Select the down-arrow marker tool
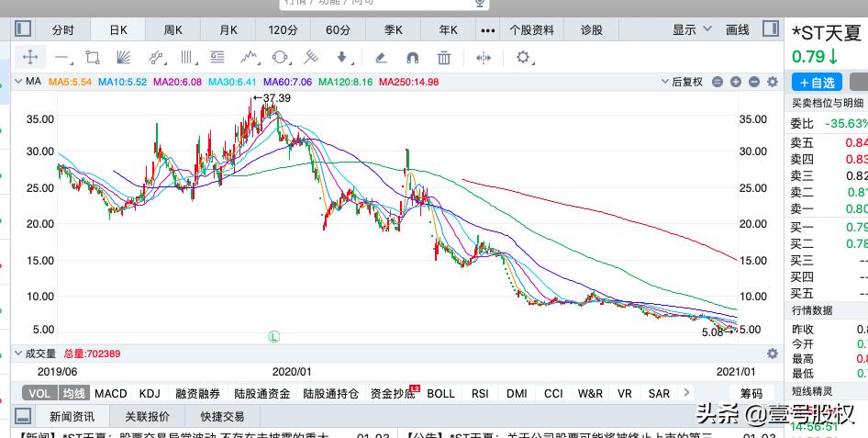 pos(342,57)
